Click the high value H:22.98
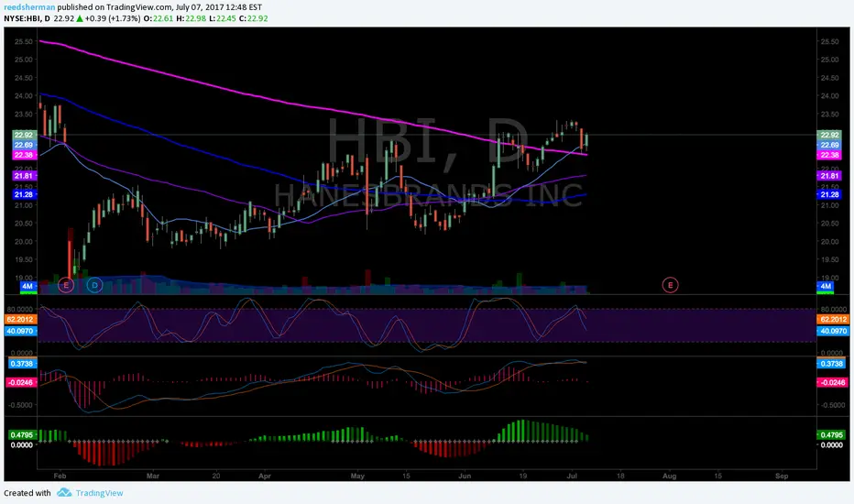Viewport: 854px width, 504px height. tap(192, 18)
